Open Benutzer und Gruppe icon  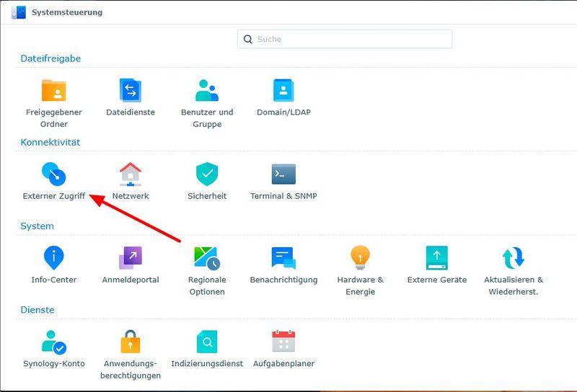(x=207, y=90)
